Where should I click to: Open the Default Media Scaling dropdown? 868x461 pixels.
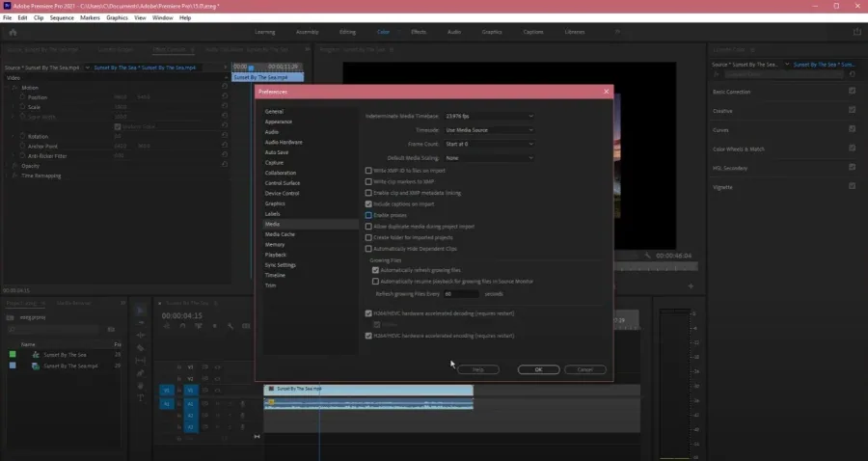tap(489, 158)
